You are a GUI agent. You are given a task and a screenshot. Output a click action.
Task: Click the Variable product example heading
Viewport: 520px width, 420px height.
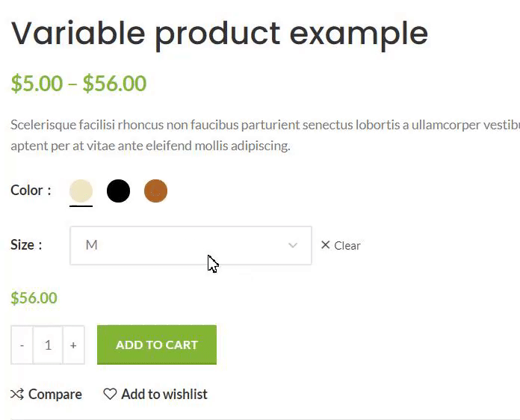click(219, 34)
